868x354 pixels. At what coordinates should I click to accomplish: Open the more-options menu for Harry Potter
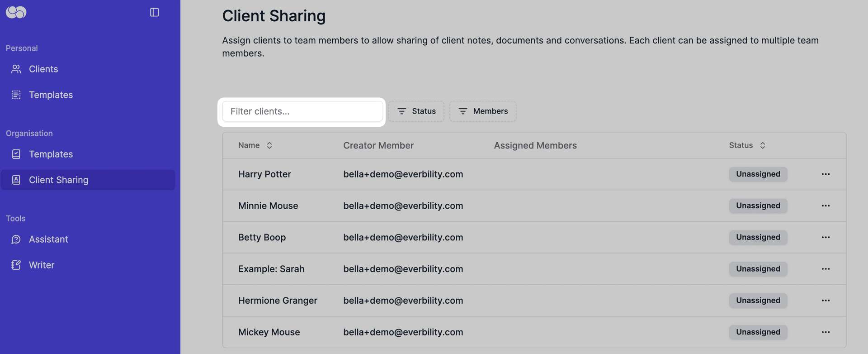click(826, 174)
